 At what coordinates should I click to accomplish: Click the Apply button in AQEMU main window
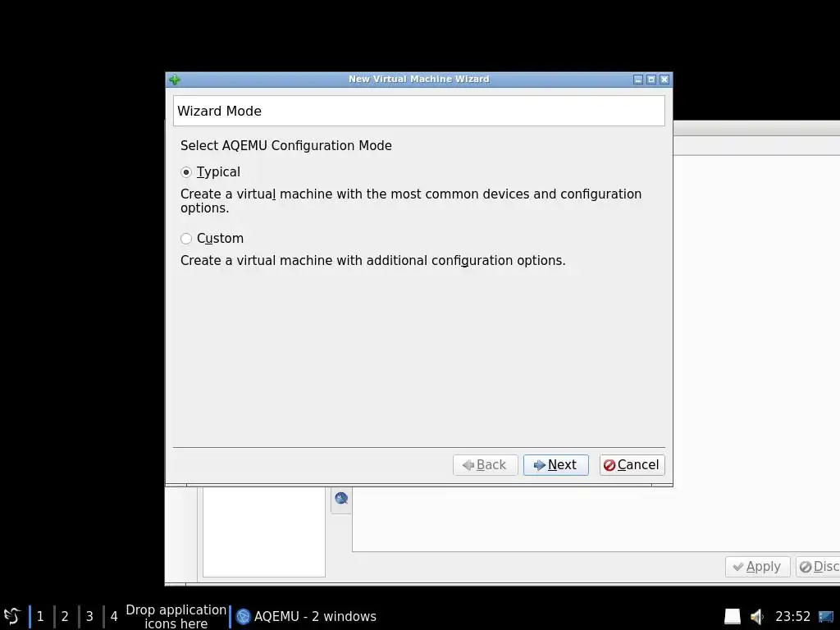click(x=757, y=567)
